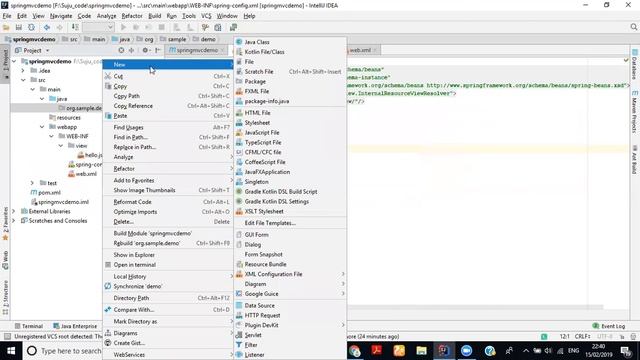
Task: Collapse the main folder node
Action: pyautogui.click(x=33, y=89)
